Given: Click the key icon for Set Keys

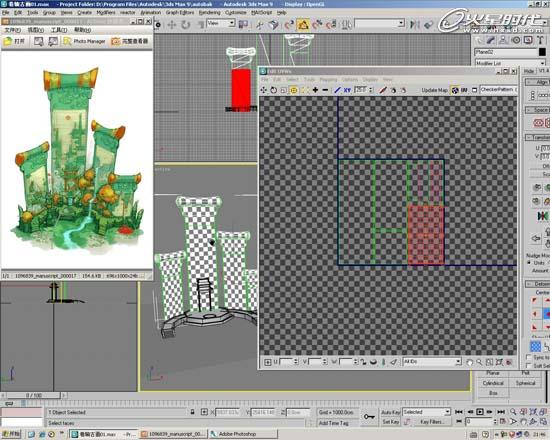Looking at the screenshot, I should [x=369, y=416].
